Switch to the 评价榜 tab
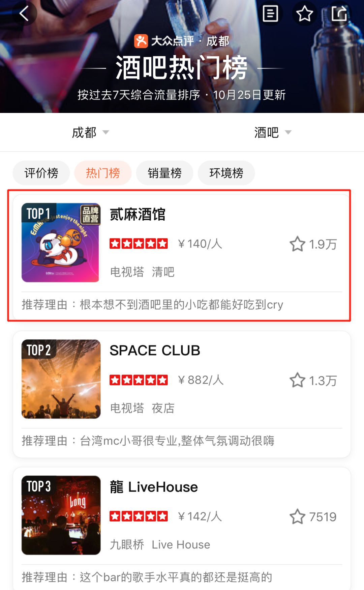 [41, 173]
